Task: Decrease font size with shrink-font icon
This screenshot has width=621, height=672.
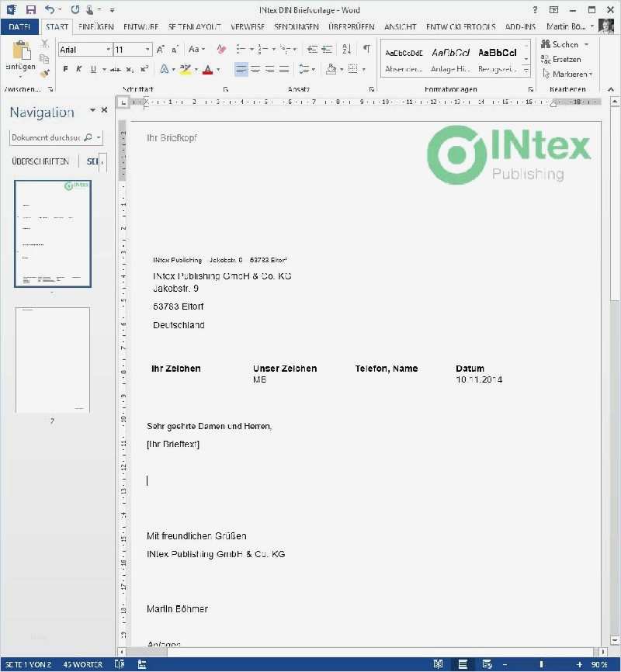Action: click(175, 50)
